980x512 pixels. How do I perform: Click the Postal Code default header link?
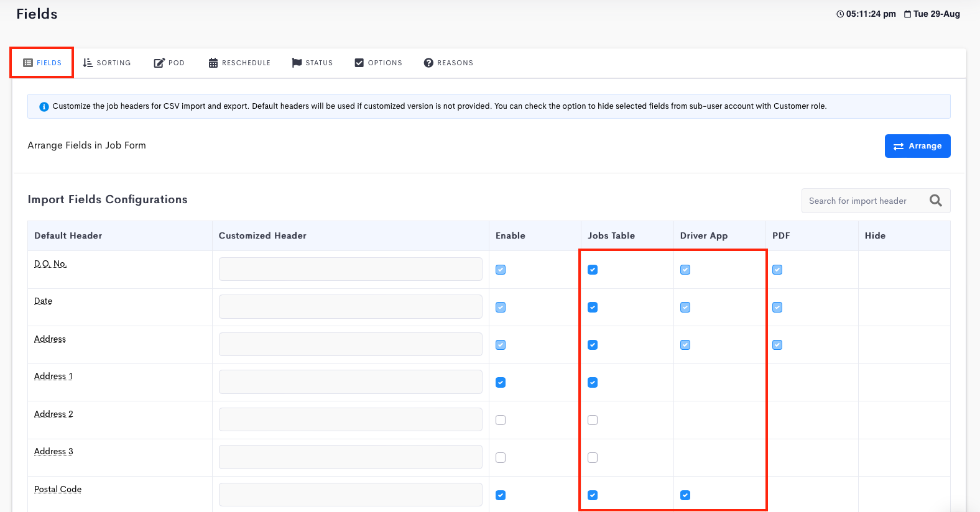tap(58, 489)
